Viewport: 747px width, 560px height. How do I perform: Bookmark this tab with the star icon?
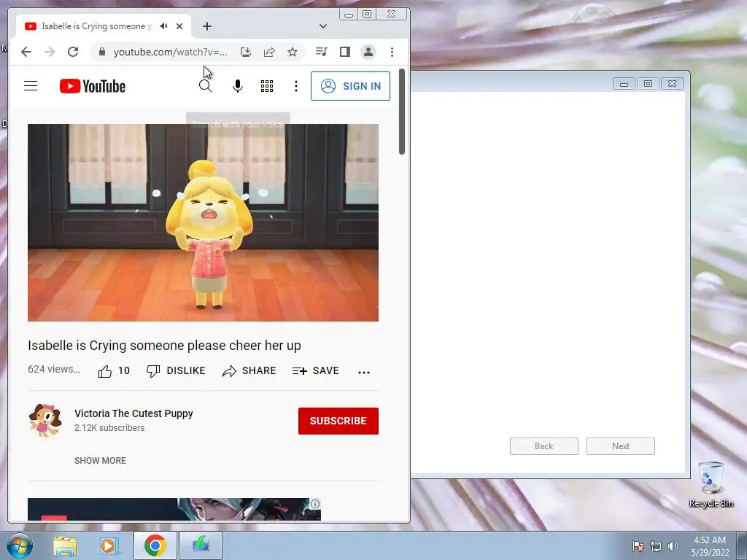click(293, 52)
